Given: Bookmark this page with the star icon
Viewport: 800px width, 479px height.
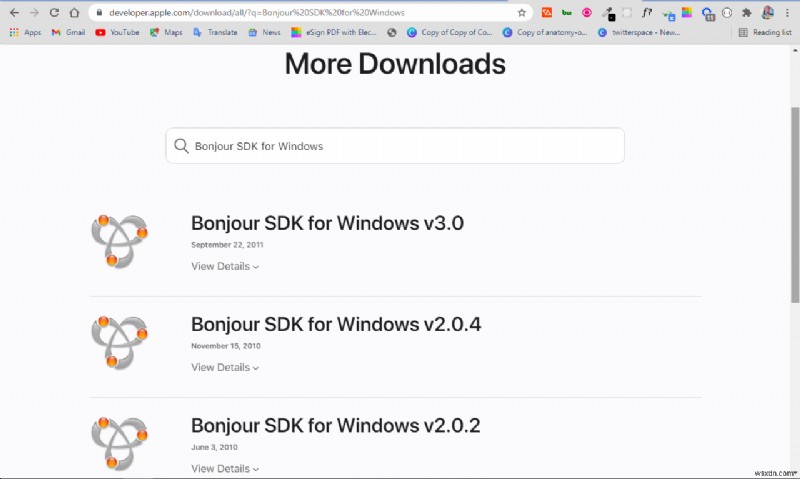Looking at the screenshot, I should [521, 13].
